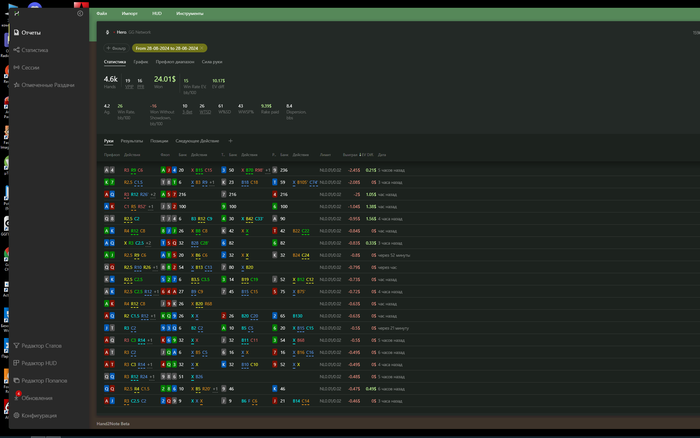Viewport: 700px width, 438px height.
Task: Remove the date filter with its X icon
Action: [x=202, y=48]
